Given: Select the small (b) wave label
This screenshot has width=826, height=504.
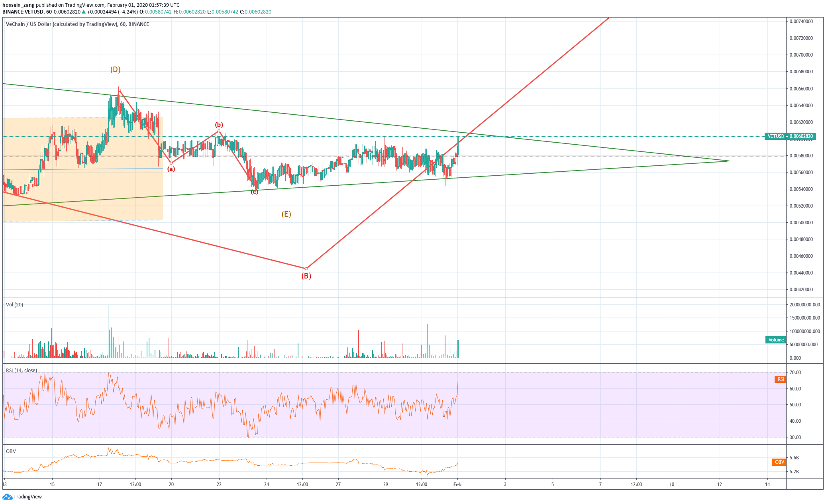Looking at the screenshot, I should tap(219, 125).
